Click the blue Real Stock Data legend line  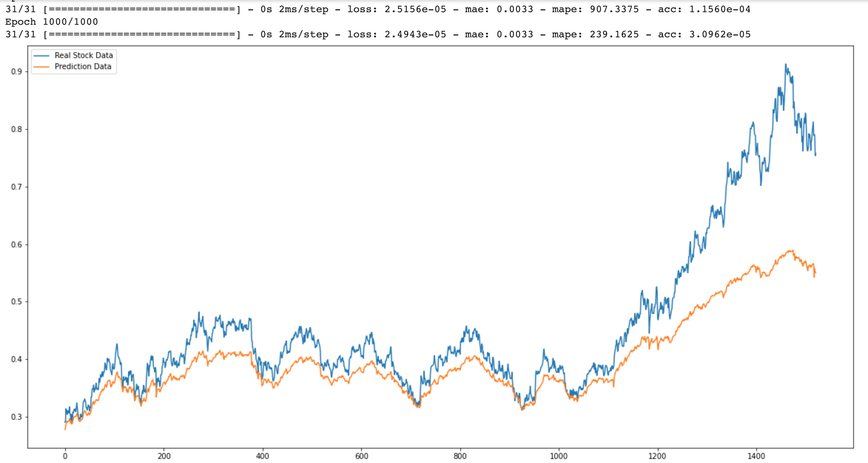[x=41, y=55]
